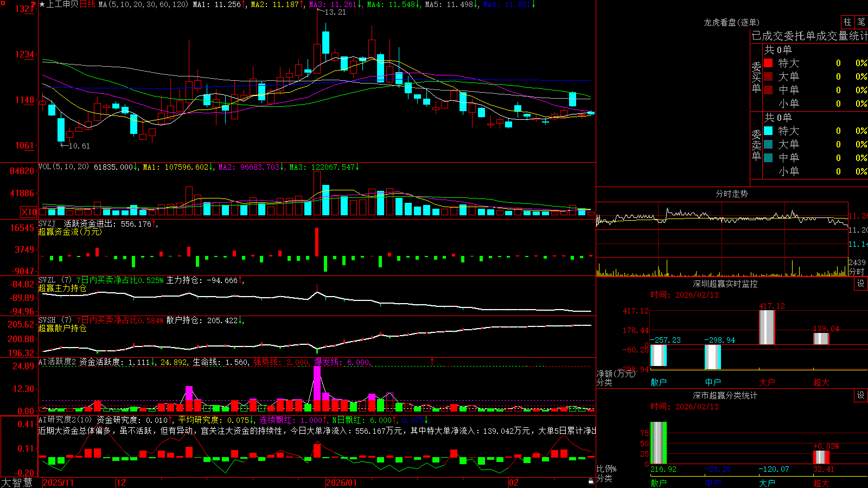Click the 2026/01 timeline date marker

pos(341,482)
